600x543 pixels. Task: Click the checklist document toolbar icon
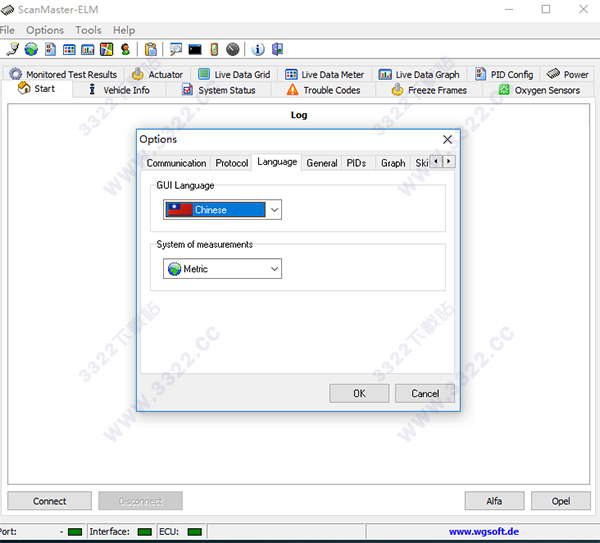50,49
